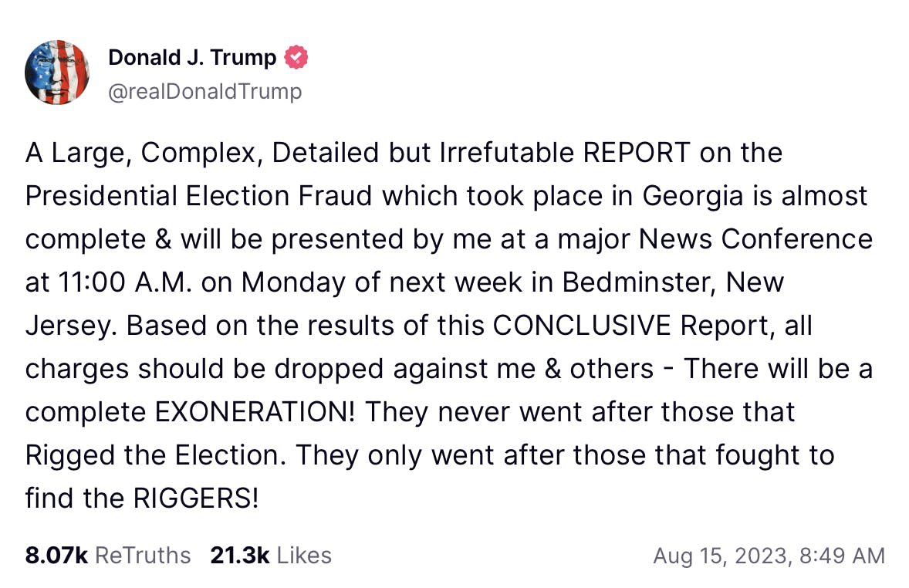This screenshot has height=588, width=909.
Task: Click the flag-painted profile avatar
Action: pyautogui.click(x=57, y=73)
